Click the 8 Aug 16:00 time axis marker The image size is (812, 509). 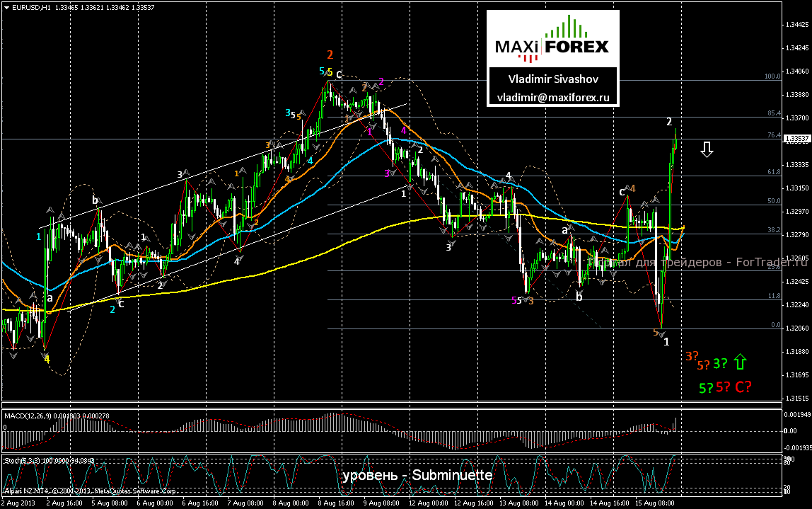tap(336, 503)
